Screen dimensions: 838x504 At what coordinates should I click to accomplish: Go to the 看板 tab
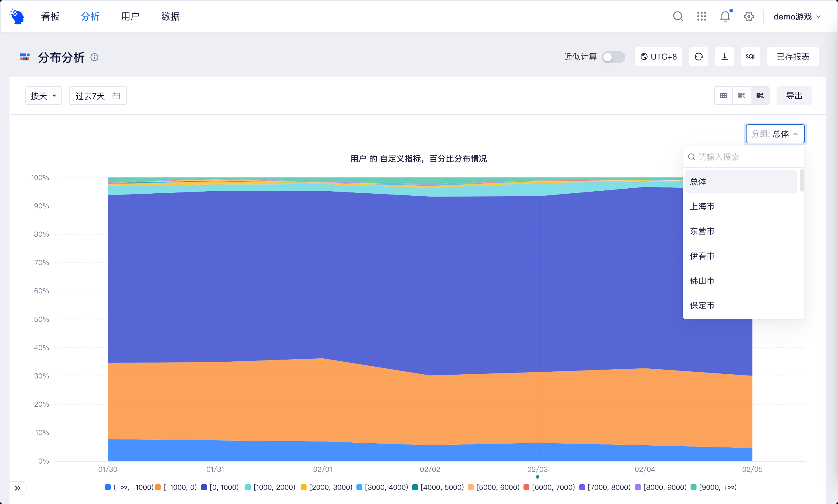pos(50,17)
